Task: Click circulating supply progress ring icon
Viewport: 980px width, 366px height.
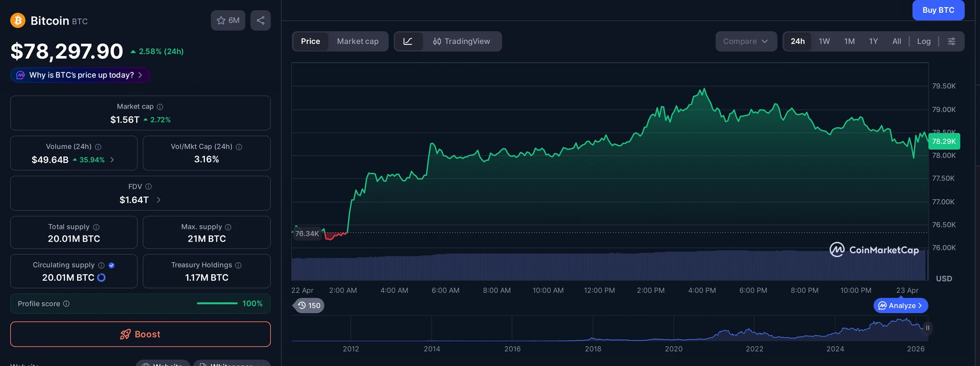Action: coord(101,277)
